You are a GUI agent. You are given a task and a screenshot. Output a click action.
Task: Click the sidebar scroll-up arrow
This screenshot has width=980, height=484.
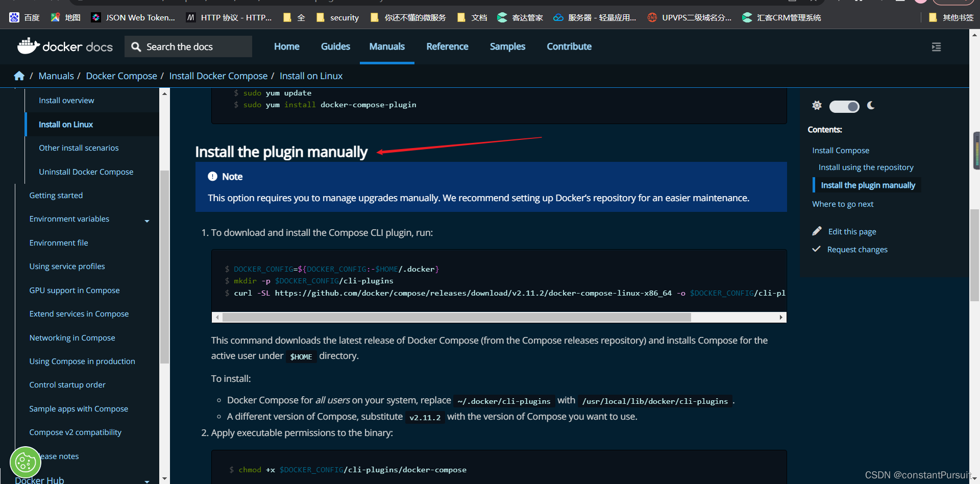click(164, 93)
